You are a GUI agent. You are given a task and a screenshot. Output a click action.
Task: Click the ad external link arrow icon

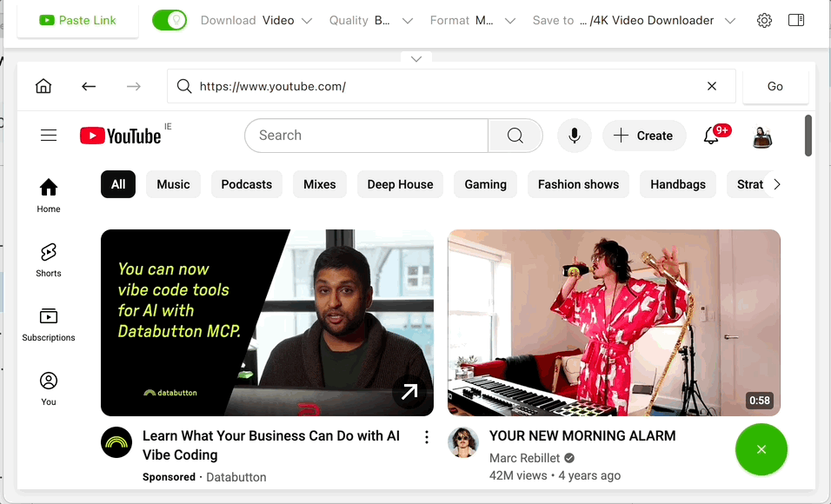[409, 392]
